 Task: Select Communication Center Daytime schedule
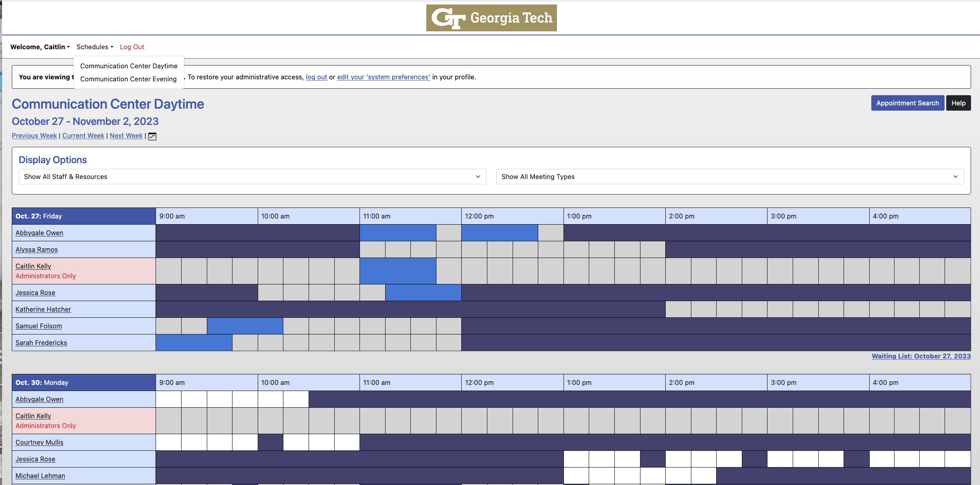pyautogui.click(x=129, y=66)
